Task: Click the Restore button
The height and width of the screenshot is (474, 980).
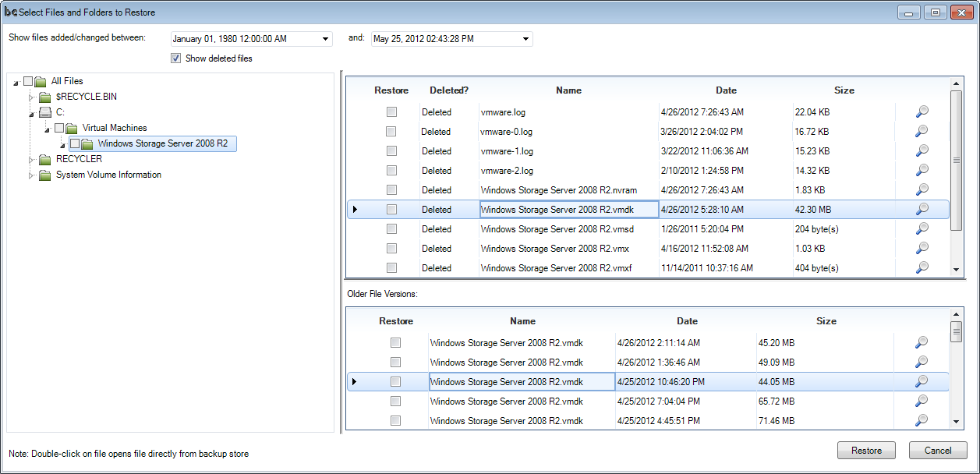Action: 867,451
